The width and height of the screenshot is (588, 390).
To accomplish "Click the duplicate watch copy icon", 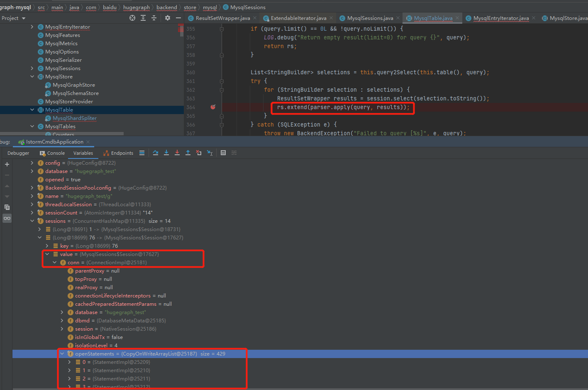I will point(7,207).
